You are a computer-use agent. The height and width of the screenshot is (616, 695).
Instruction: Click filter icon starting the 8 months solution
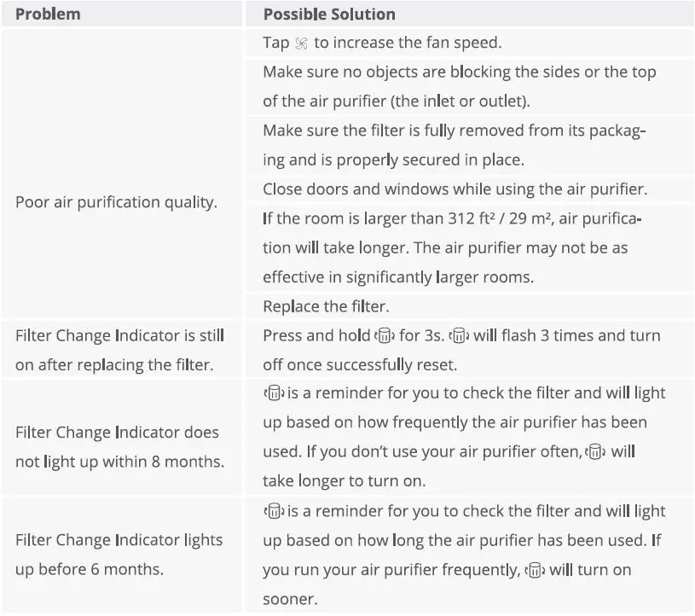click(x=274, y=393)
